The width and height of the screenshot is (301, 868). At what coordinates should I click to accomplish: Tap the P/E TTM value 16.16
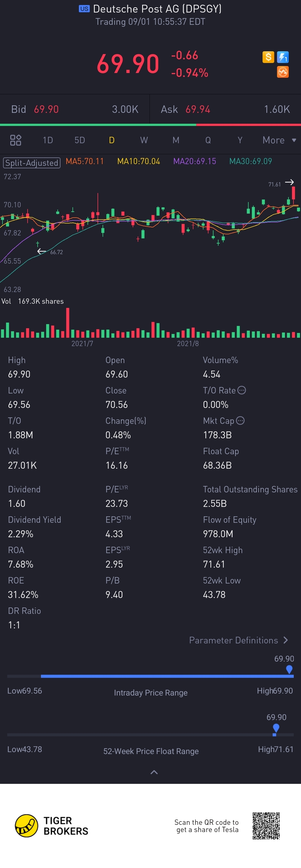click(x=116, y=465)
